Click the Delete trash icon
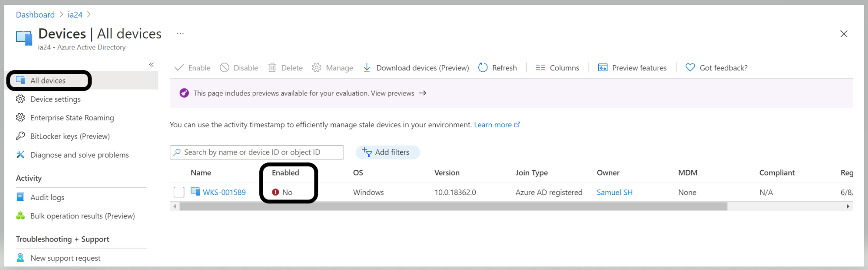This screenshot has width=868, height=270. click(x=272, y=68)
